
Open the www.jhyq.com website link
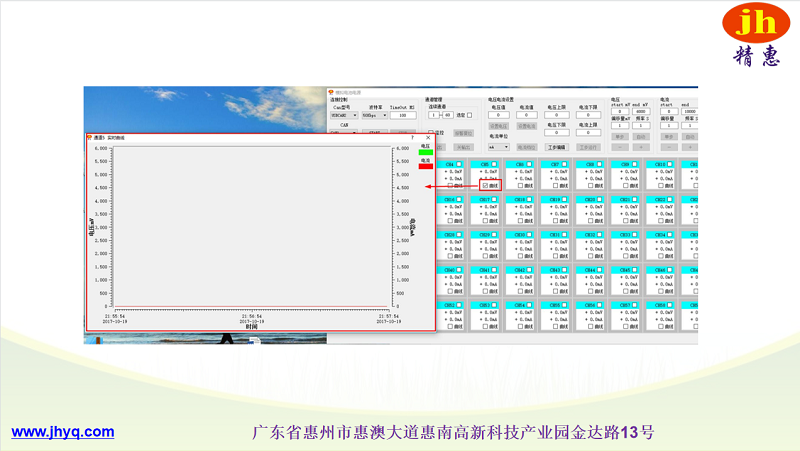62,432
